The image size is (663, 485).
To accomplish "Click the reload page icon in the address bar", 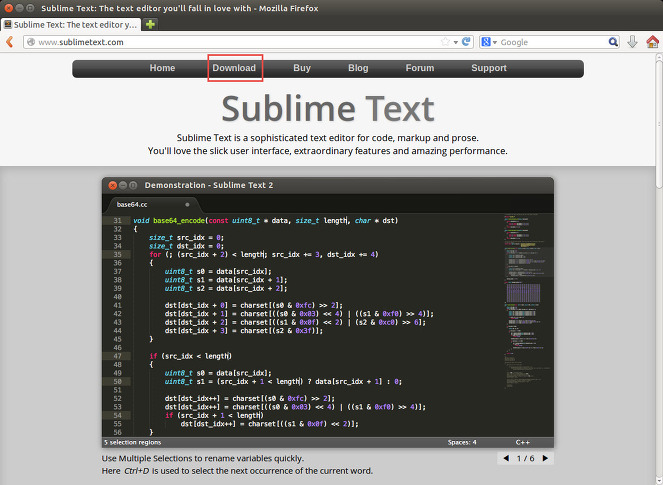I will click(x=466, y=41).
